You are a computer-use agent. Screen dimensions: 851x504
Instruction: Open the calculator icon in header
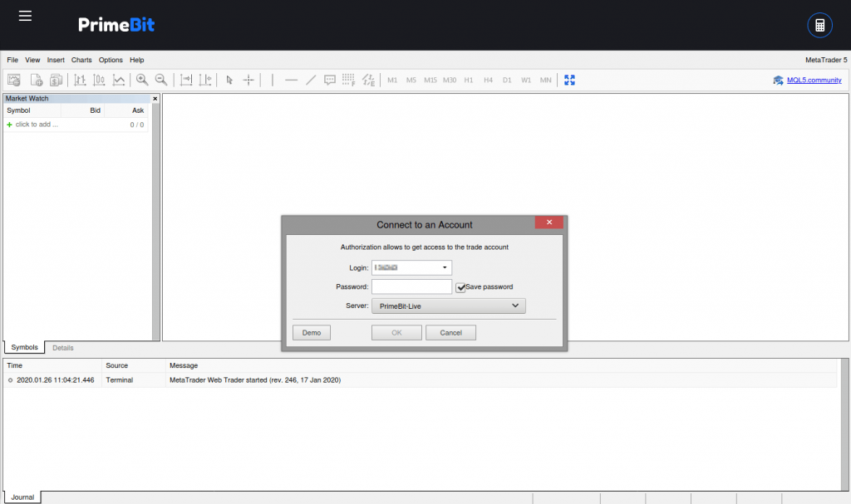[819, 25]
